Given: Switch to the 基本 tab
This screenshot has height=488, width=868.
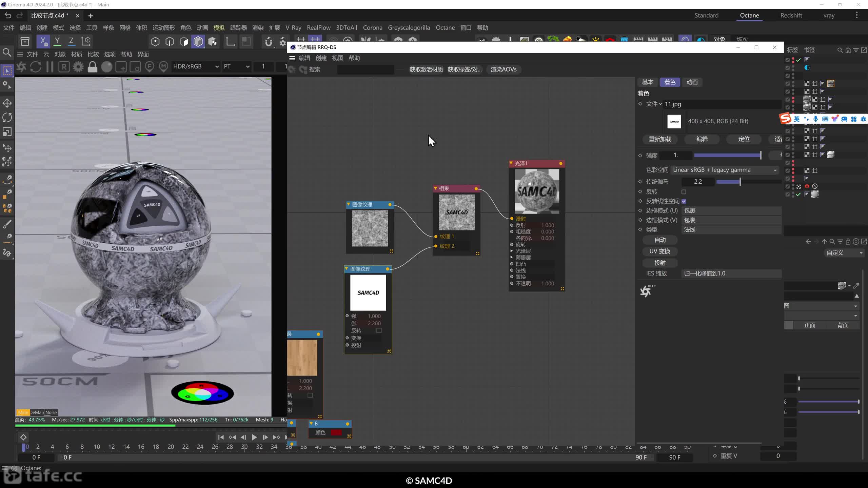Looking at the screenshot, I should click(x=648, y=82).
